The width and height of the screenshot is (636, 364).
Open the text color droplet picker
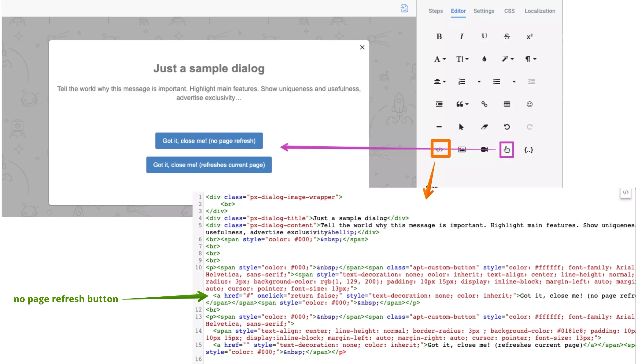pos(484,59)
